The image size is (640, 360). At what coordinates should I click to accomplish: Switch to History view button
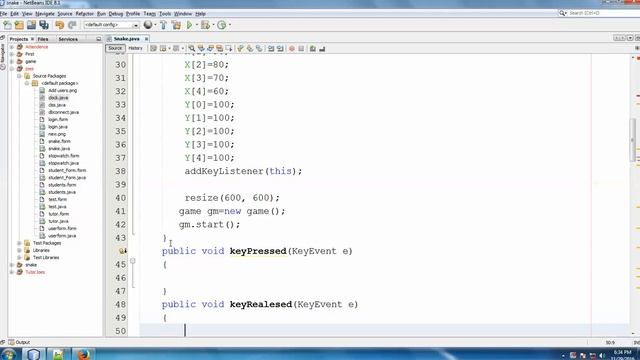pos(136,49)
